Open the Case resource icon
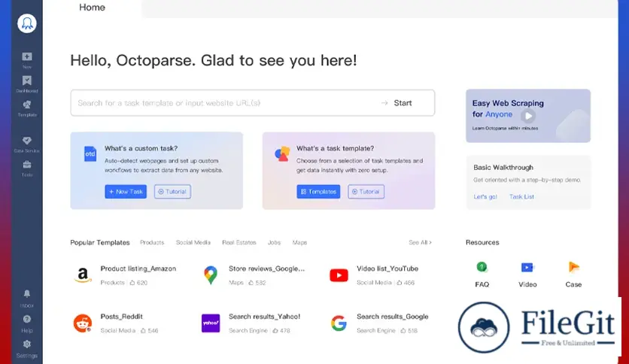This screenshot has height=364, width=629. 573,267
